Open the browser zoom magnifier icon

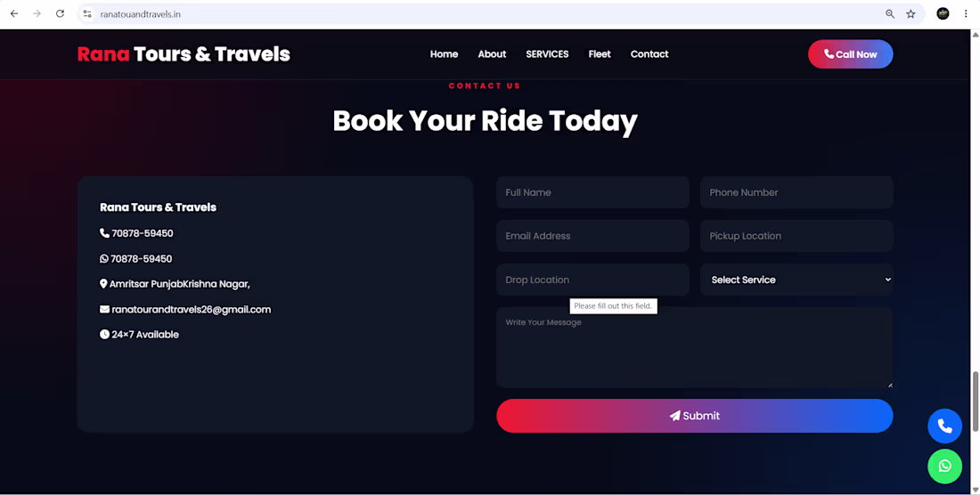pyautogui.click(x=890, y=13)
